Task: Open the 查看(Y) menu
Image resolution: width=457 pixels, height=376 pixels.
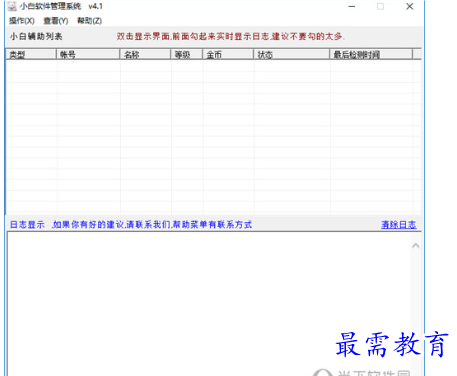Action: point(56,21)
